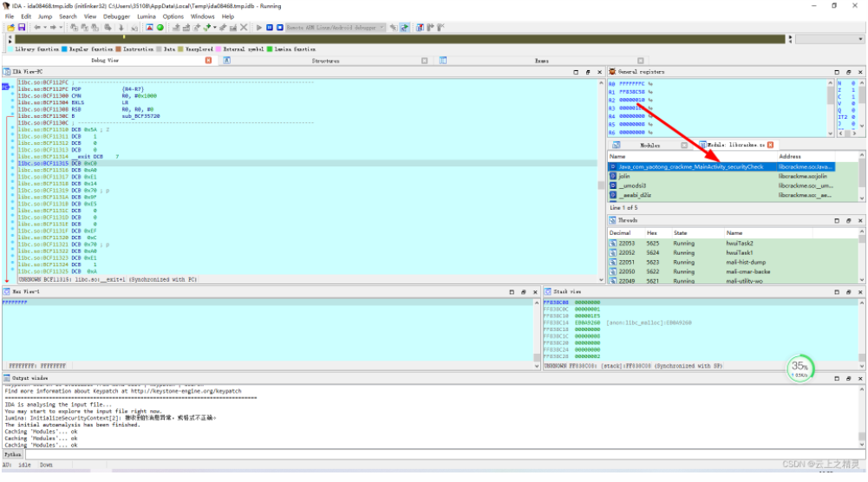Viewport: 868px width, 482px height.
Task: Sort threads by Decimal column header
Action: point(620,233)
